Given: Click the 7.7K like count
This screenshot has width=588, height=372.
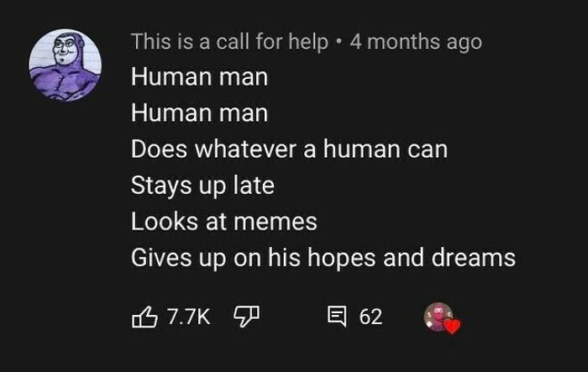Looking at the screenshot, I should point(189,317).
